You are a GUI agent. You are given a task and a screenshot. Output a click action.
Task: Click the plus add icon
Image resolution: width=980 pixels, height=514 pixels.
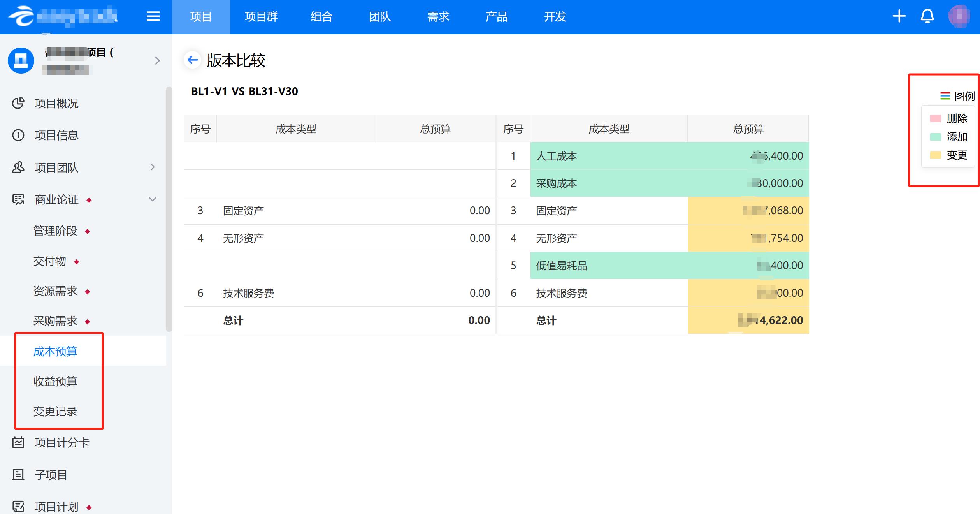coord(899,16)
